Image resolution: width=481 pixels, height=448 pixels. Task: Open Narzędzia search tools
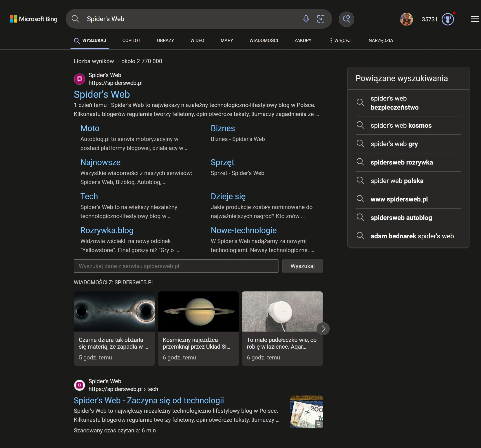381,40
